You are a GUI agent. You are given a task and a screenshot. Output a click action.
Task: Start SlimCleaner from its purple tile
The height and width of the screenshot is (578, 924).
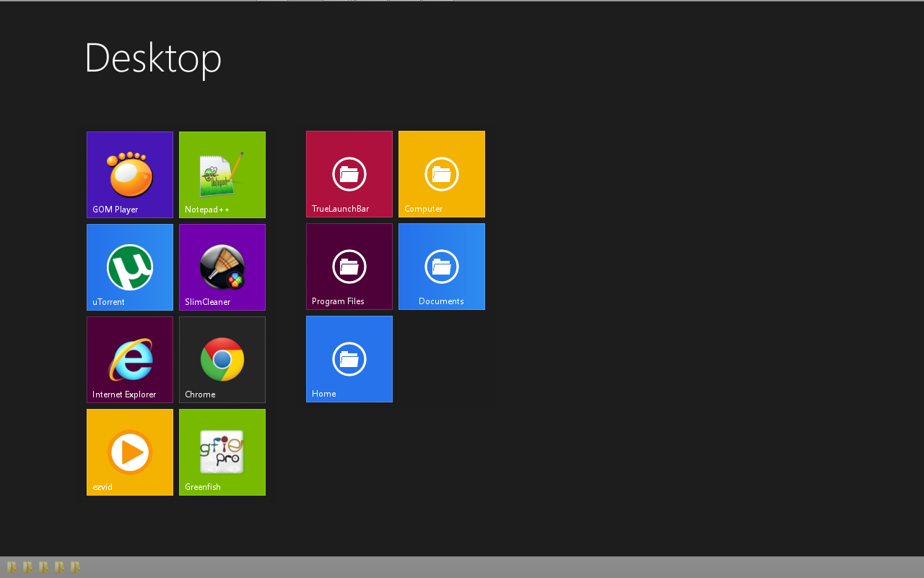222,267
